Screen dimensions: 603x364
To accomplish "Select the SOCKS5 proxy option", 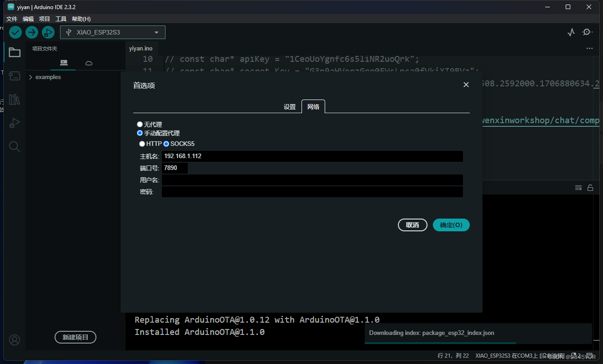I will coord(166,144).
